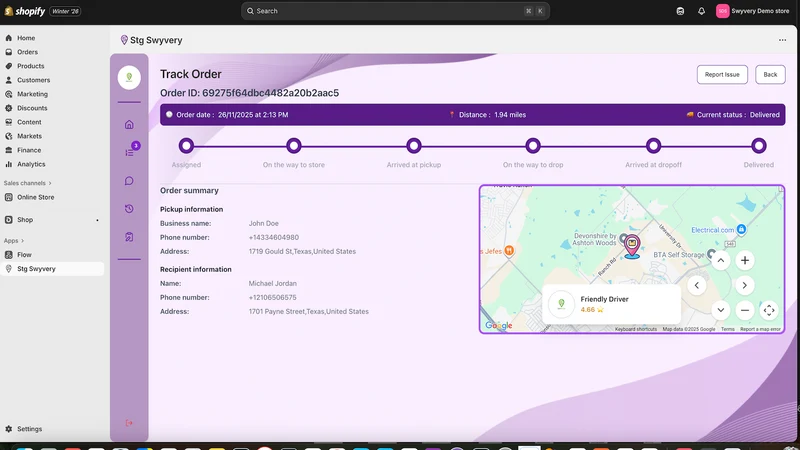Open the history clock icon in purple sidebar
Image resolution: width=800 pixels, height=450 pixels.
(129, 209)
